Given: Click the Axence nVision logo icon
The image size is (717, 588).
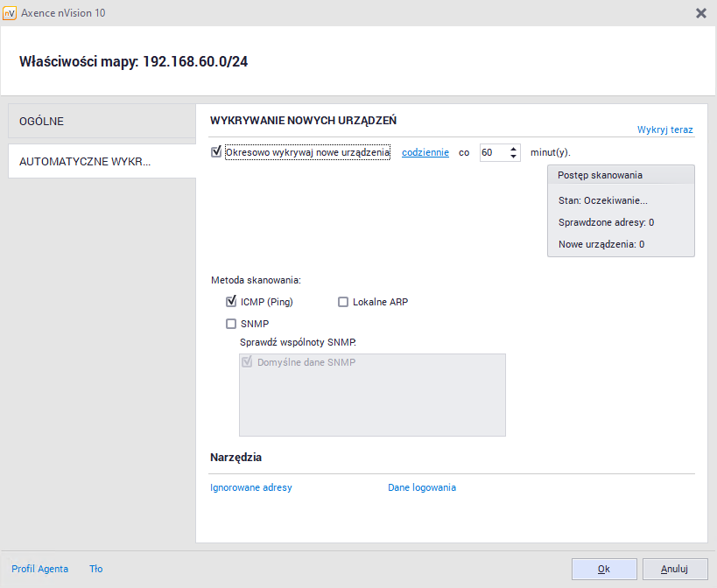Looking at the screenshot, I should point(11,13).
